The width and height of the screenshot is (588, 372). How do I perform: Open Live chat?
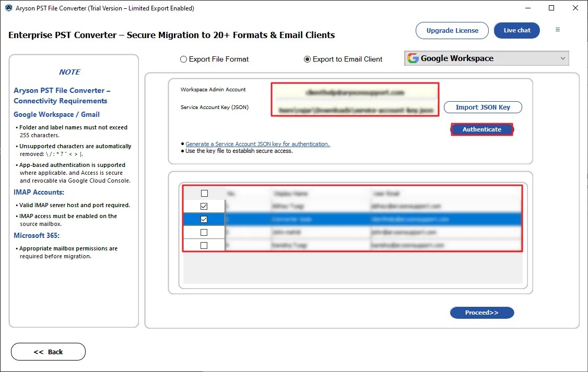click(517, 30)
